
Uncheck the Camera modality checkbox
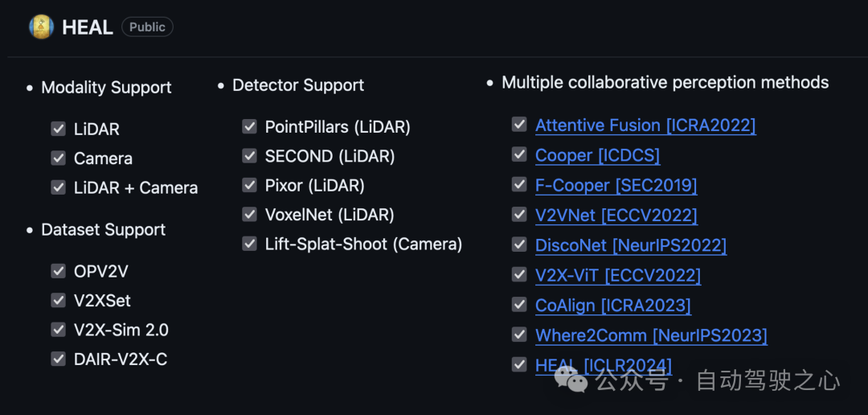pos(58,158)
